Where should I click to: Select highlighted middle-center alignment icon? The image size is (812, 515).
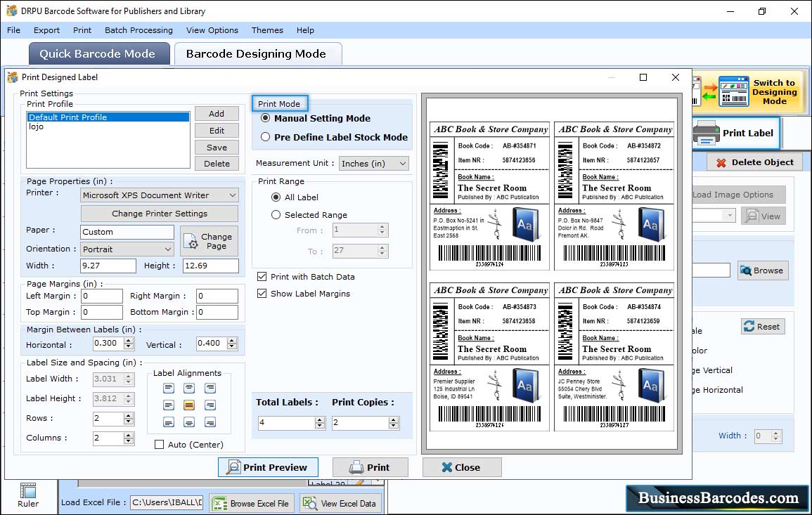(x=189, y=405)
